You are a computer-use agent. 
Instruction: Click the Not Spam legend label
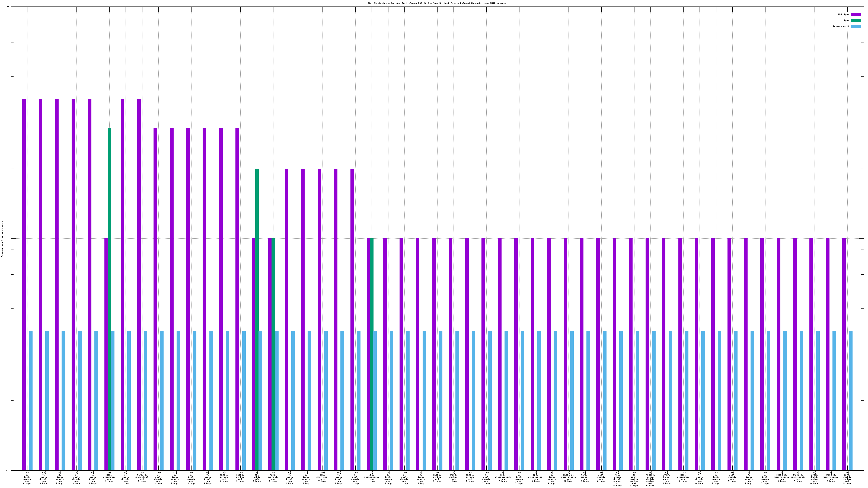coord(844,14)
